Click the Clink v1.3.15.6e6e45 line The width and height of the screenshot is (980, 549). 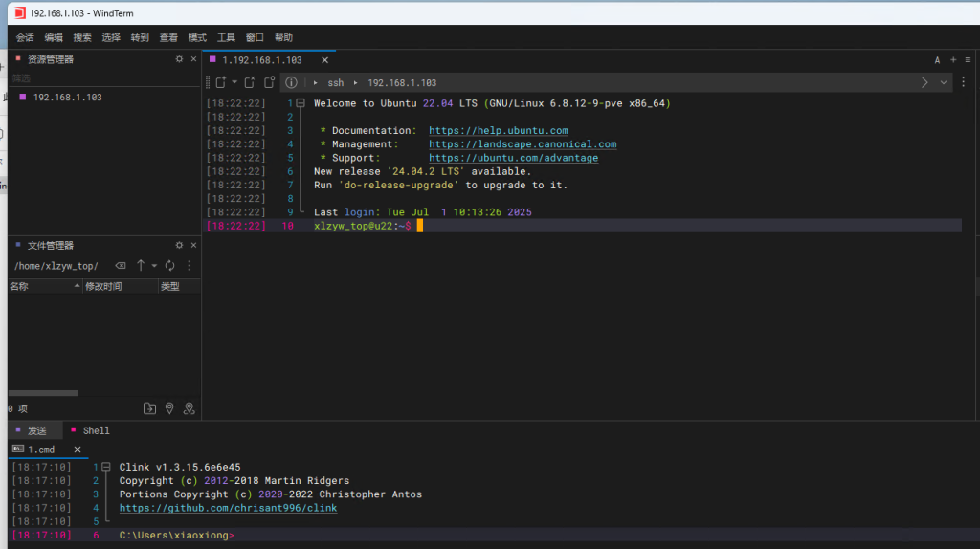[x=180, y=467]
